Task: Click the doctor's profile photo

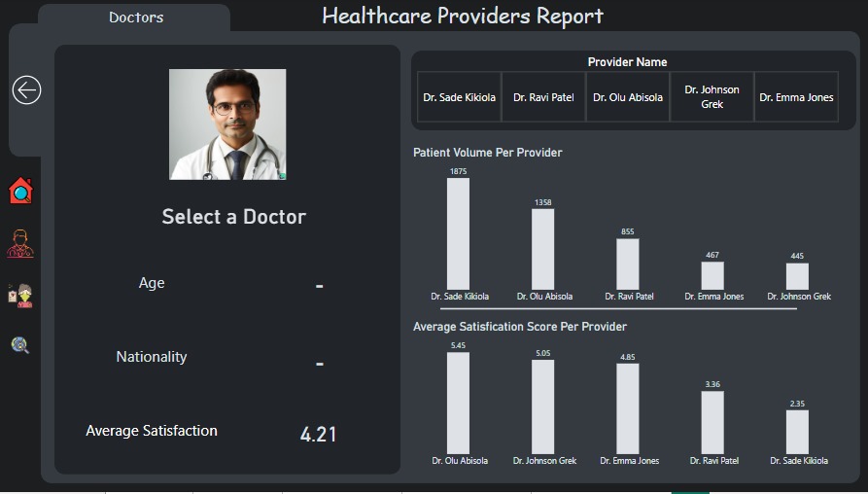Action: (227, 124)
